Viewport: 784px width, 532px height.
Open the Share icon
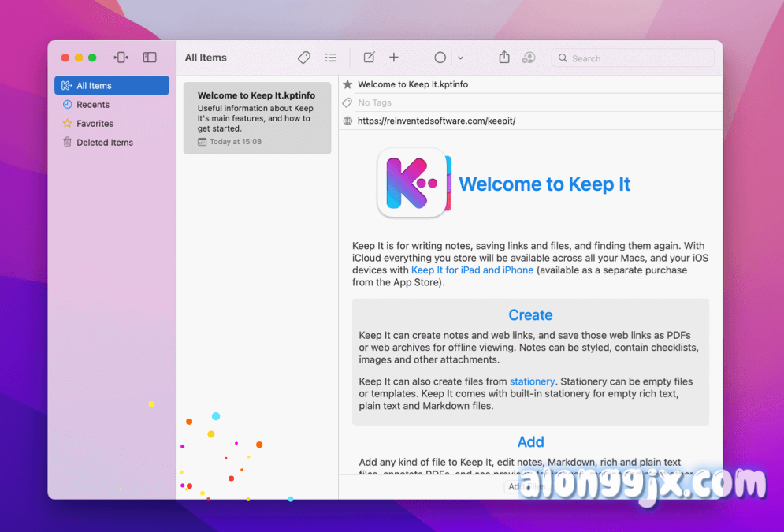(503, 58)
